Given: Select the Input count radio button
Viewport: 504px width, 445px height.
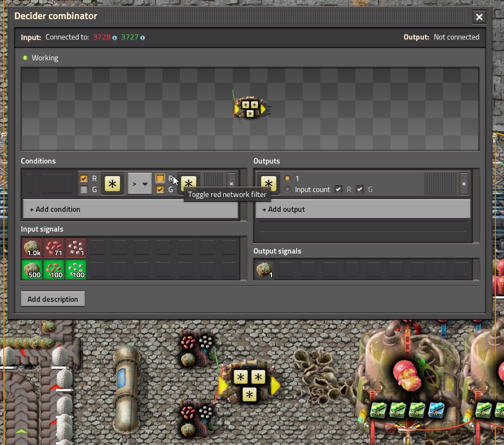Looking at the screenshot, I should pyautogui.click(x=287, y=189).
